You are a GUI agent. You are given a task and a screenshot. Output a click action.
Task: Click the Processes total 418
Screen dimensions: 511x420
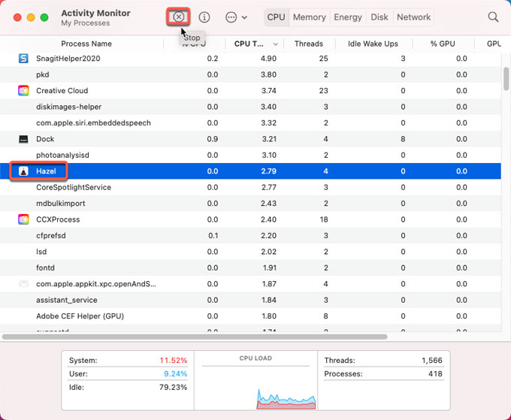coord(435,373)
